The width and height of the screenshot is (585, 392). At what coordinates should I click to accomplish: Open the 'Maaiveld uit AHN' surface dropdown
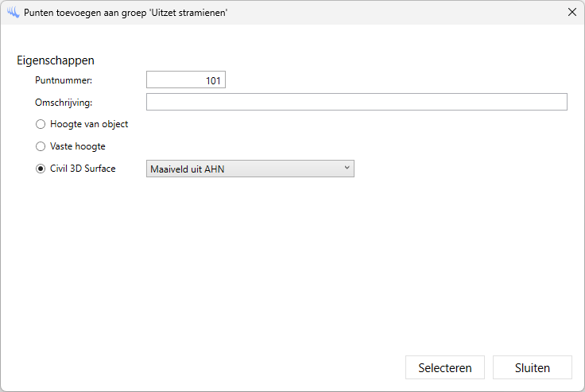pos(250,169)
